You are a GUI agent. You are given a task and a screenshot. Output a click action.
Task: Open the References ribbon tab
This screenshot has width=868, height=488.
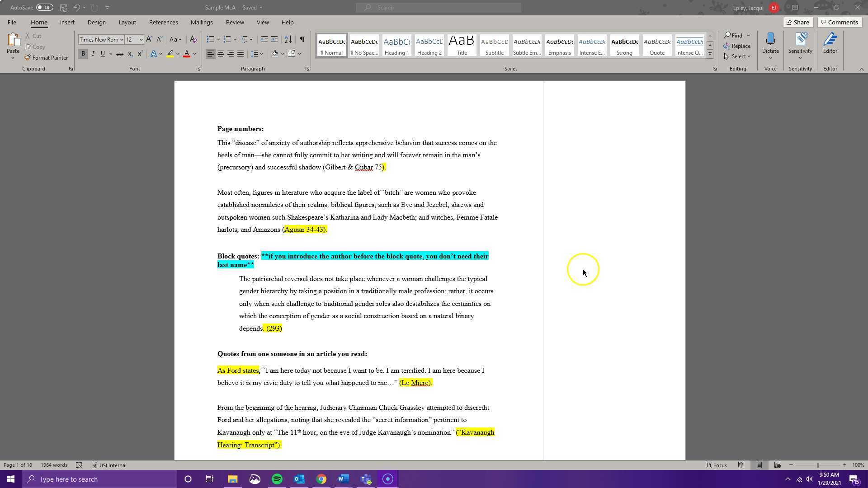pos(163,22)
